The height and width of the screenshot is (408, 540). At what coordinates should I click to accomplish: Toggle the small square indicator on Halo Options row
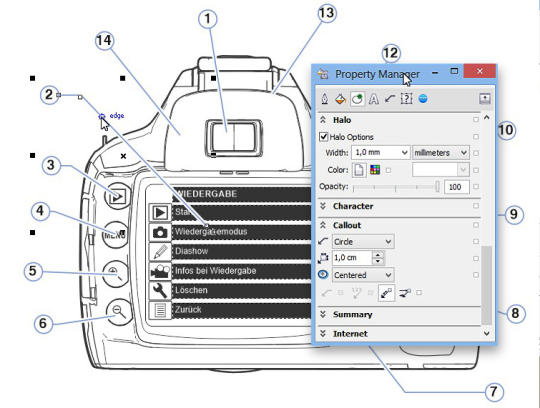tap(476, 137)
